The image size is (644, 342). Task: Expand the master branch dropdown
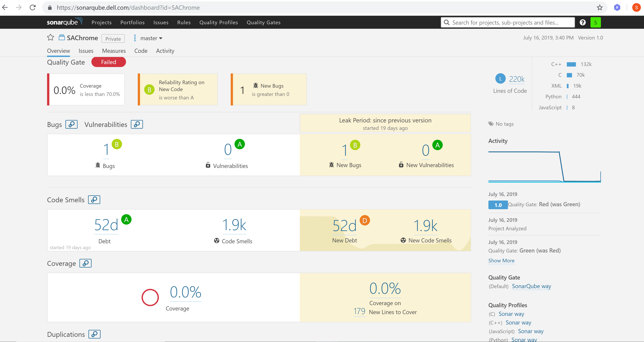pyautogui.click(x=151, y=38)
